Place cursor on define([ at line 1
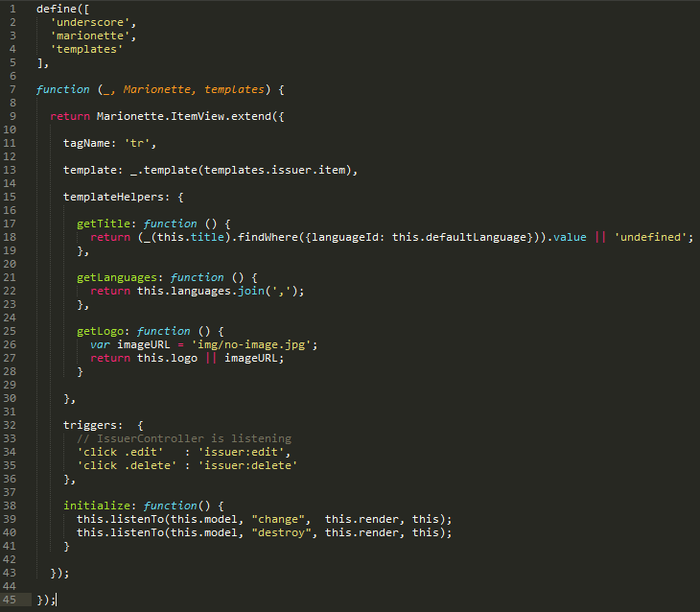 click(x=63, y=9)
